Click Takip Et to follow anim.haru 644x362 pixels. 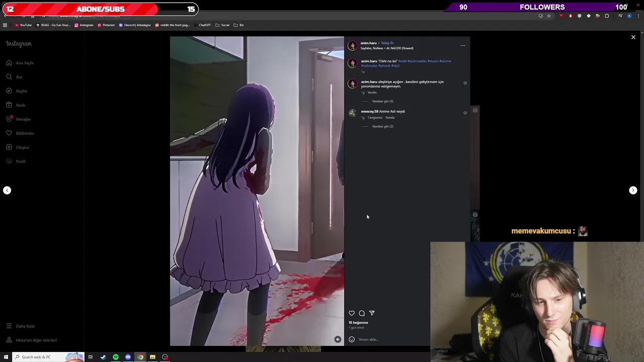[387, 43]
